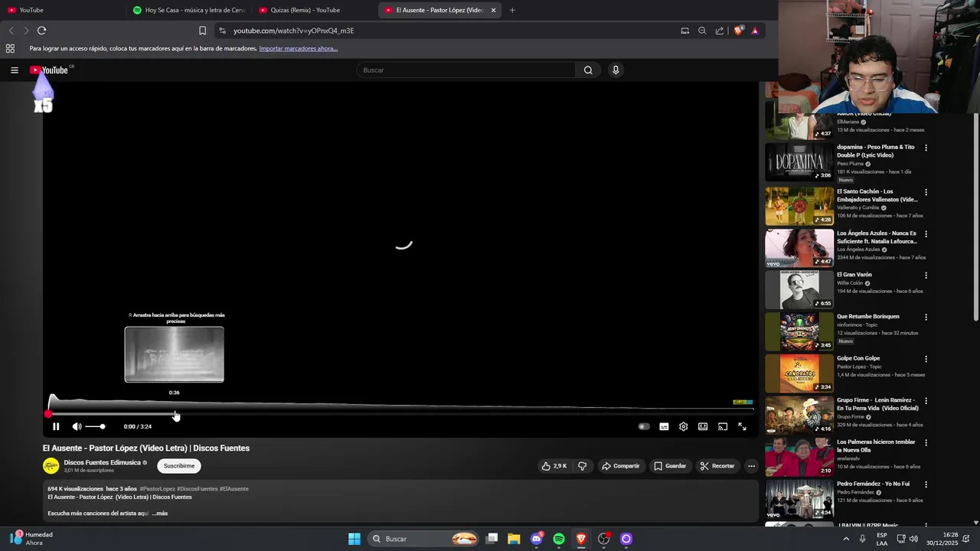Open options for Los Ángeles Azules video
The width and height of the screenshot is (980, 551).
(926, 234)
